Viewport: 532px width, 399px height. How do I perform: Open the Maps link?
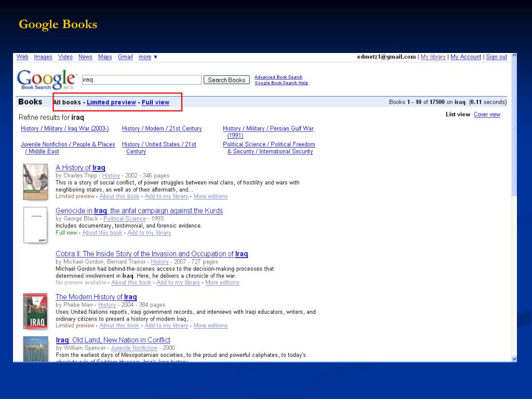[105, 57]
